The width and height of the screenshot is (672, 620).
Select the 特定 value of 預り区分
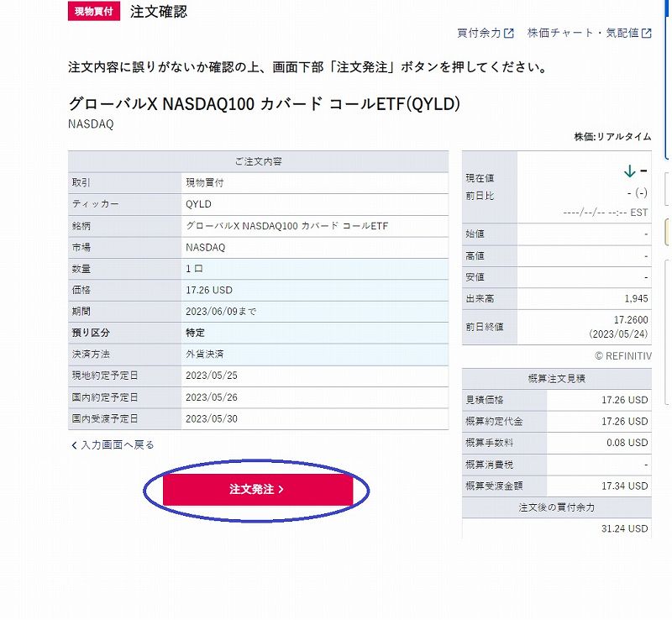195,334
